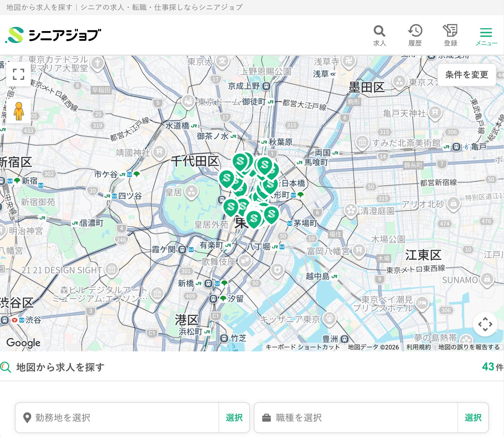Click 選択 next to 職種を選択
The width and height of the screenshot is (504, 437).
pyautogui.click(x=473, y=418)
